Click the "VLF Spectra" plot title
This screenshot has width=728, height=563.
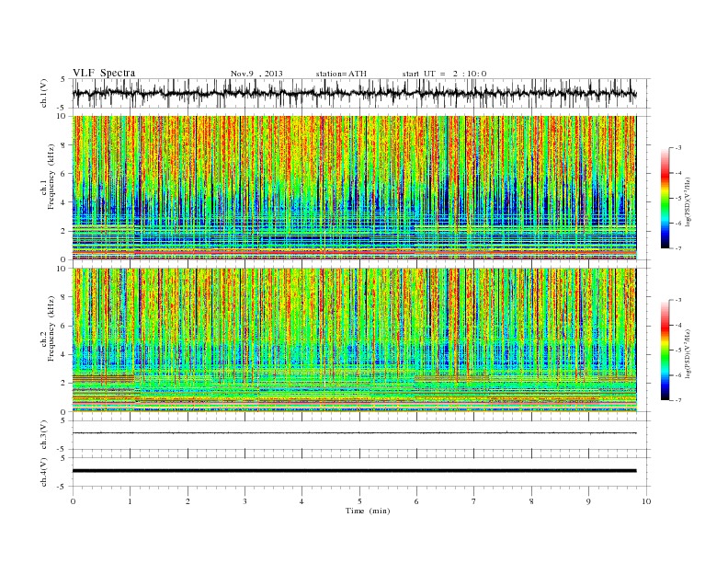[104, 73]
